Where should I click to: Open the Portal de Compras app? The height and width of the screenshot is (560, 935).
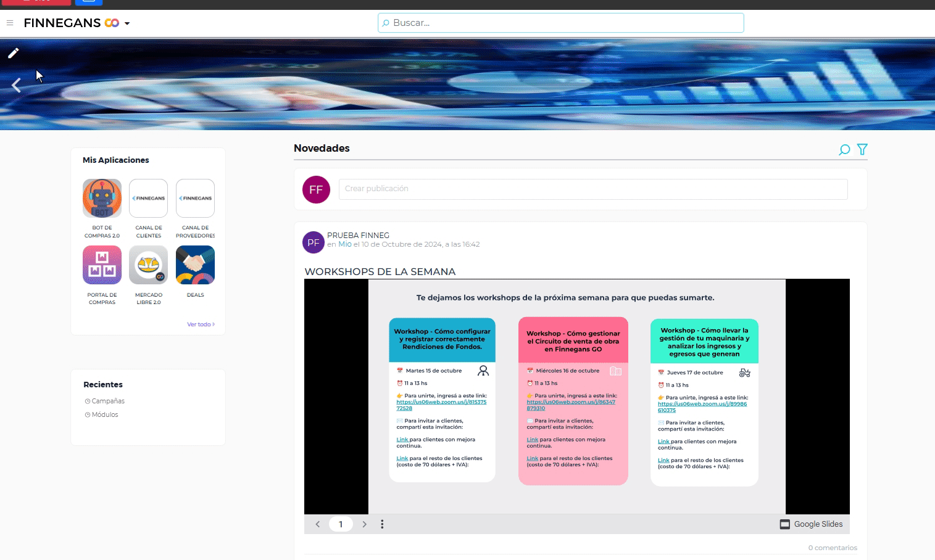tap(102, 265)
